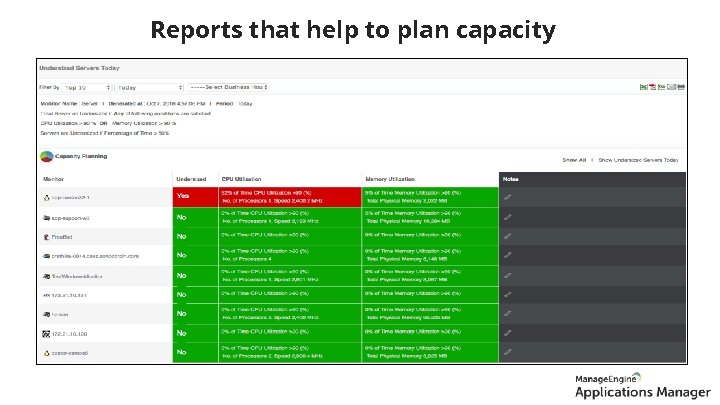The width and height of the screenshot is (720, 405).
Task: Export the report as CSV
Action: [662, 87]
